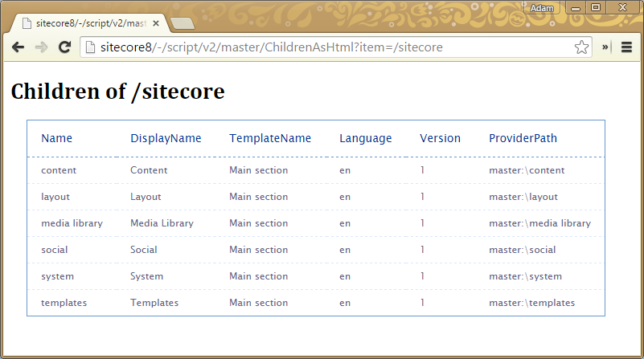The image size is (644, 359).
Task: Click the master:\templates provider path
Action: pyautogui.click(x=531, y=303)
